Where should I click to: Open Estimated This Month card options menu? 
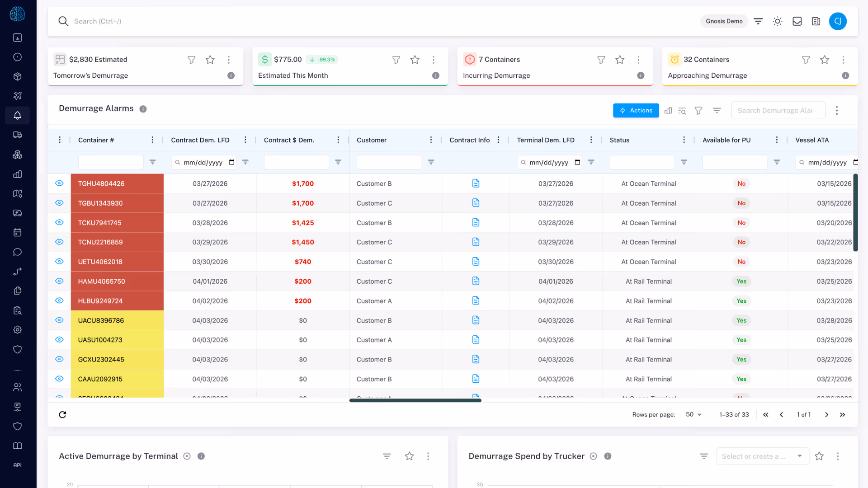[434, 60]
